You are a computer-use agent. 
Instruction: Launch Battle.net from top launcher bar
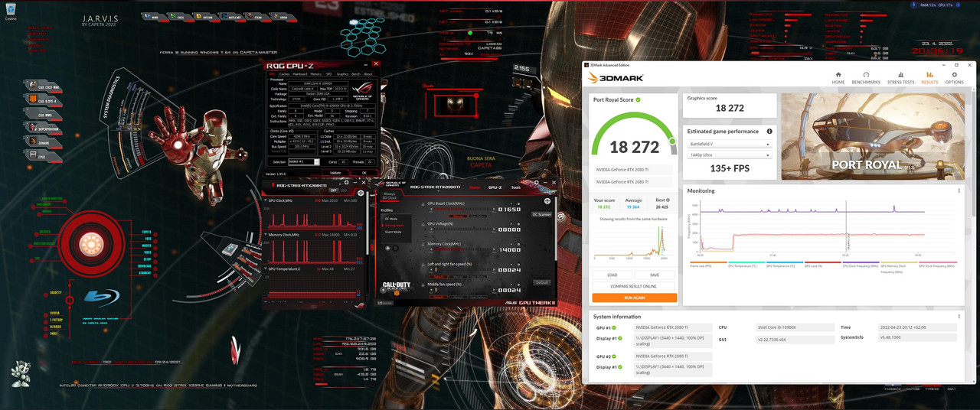pyautogui.click(x=231, y=15)
